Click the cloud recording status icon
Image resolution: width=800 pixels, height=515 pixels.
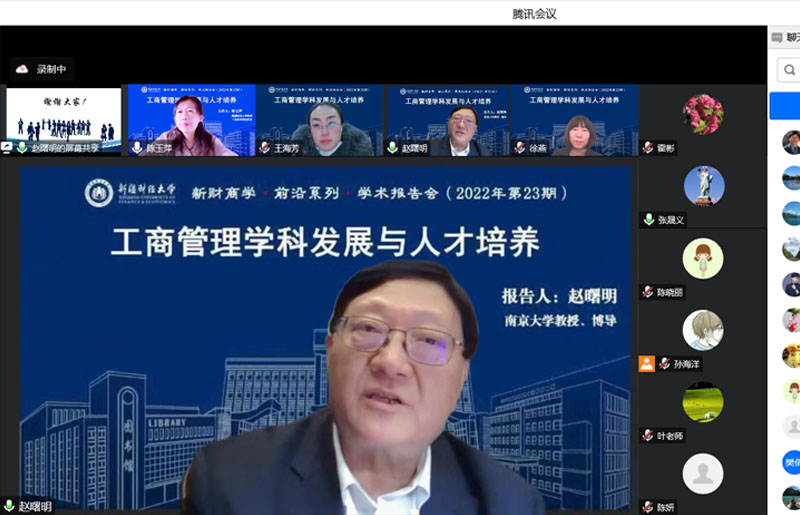pyautogui.click(x=22, y=69)
